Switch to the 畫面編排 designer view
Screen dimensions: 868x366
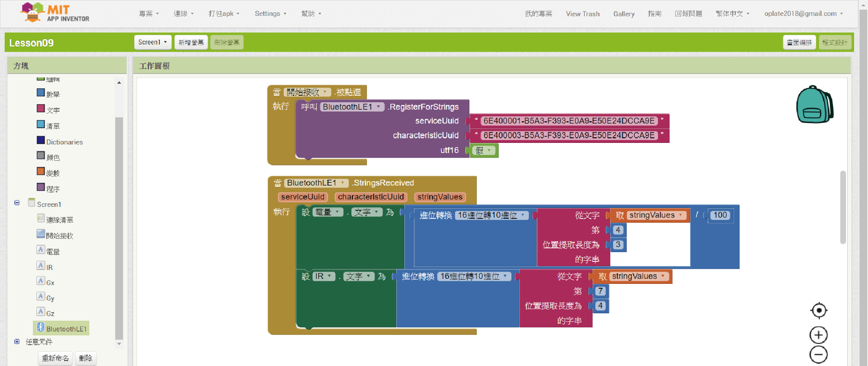pyautogui.click(x=799, y=42)
